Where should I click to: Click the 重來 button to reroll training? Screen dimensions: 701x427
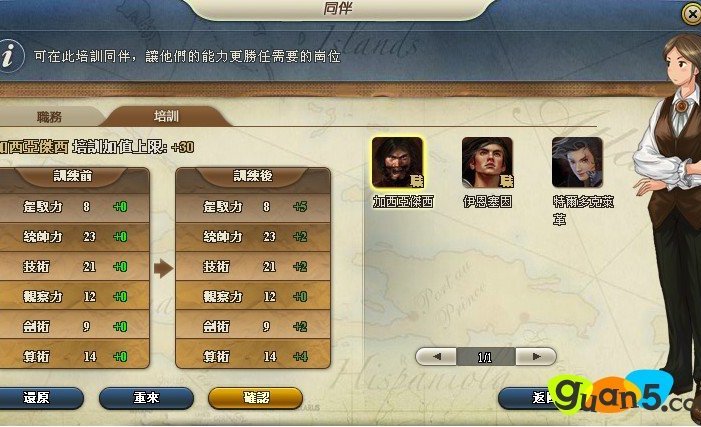(146, 398)
